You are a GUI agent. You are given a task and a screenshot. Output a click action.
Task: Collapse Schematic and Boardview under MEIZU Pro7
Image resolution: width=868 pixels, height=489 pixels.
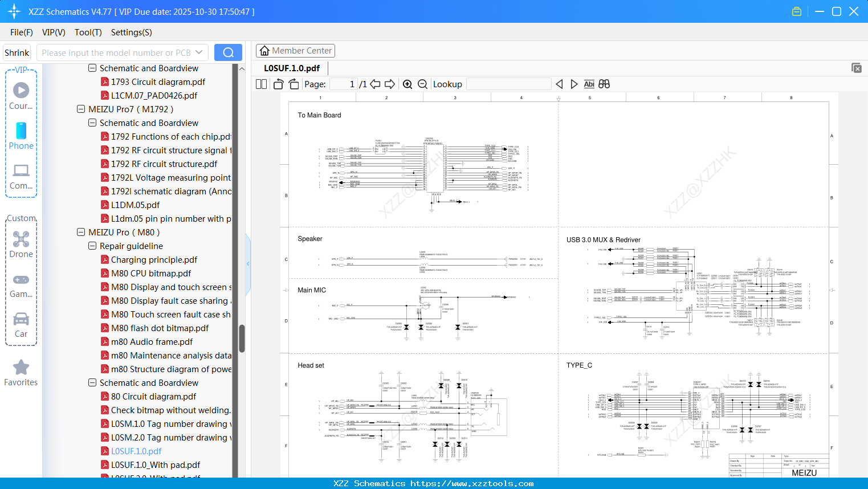(92, 123)
